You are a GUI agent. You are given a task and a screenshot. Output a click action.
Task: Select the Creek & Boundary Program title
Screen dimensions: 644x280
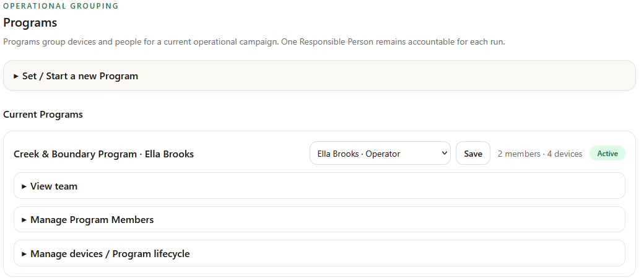[x=75, y=154]
